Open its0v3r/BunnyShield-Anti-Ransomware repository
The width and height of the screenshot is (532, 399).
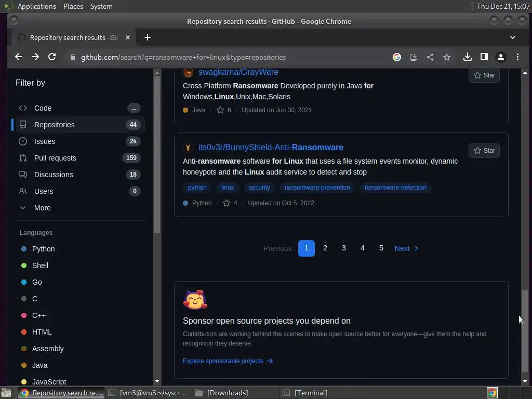click(270, 147)
